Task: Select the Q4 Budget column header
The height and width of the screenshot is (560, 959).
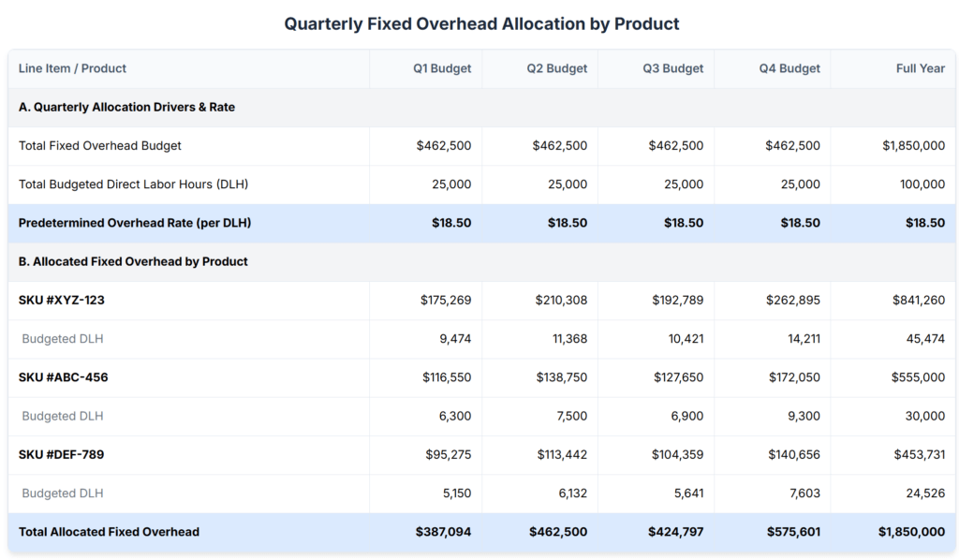Action: (789, 68)
